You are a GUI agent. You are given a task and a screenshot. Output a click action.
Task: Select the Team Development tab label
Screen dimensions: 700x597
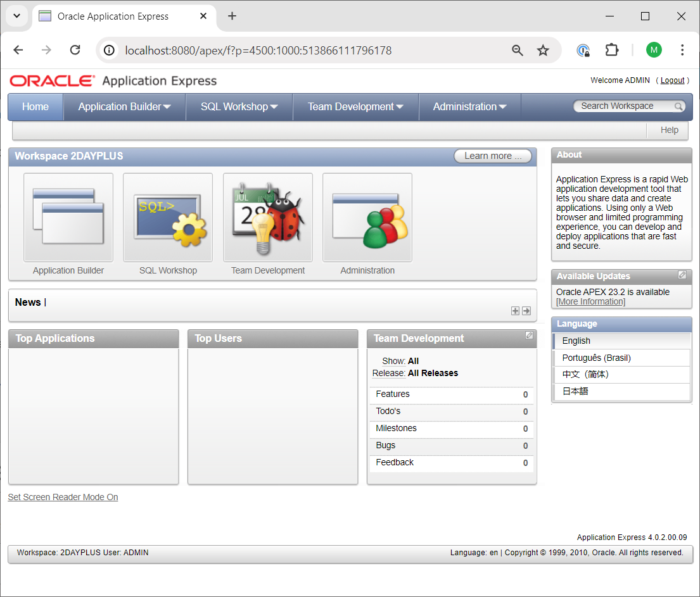tap(350, 107)
